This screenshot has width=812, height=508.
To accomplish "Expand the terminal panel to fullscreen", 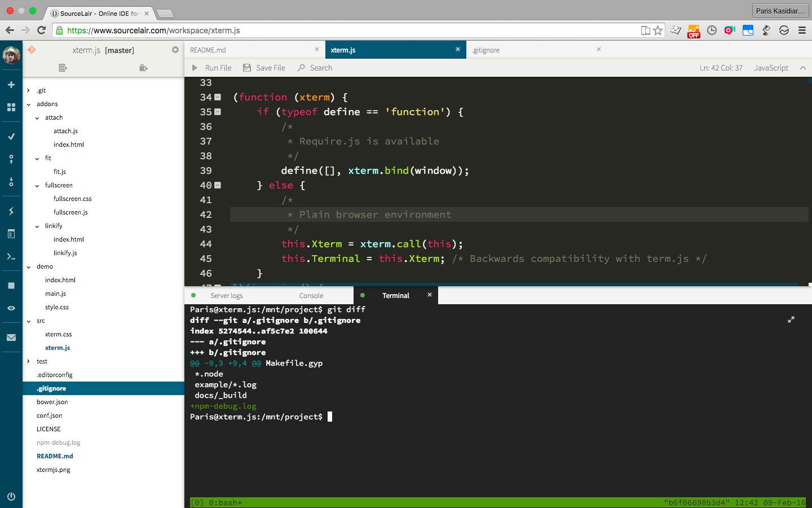I will pos(791,319).
